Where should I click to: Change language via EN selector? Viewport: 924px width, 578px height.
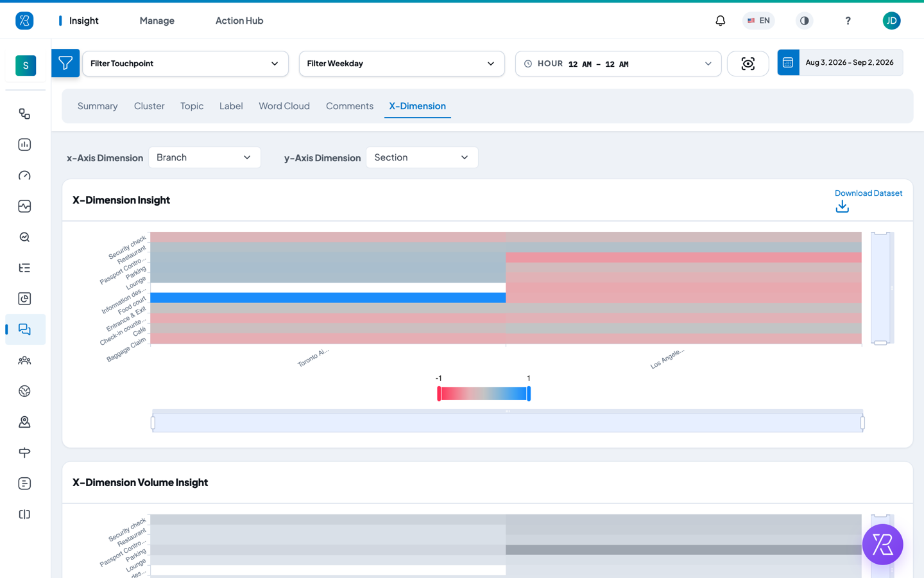click(758, 21)
